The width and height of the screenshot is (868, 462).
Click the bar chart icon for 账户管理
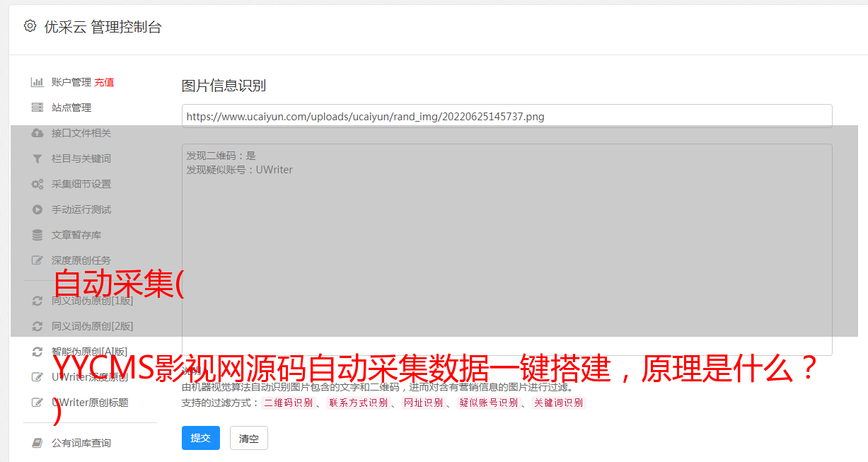pos(37,82)
